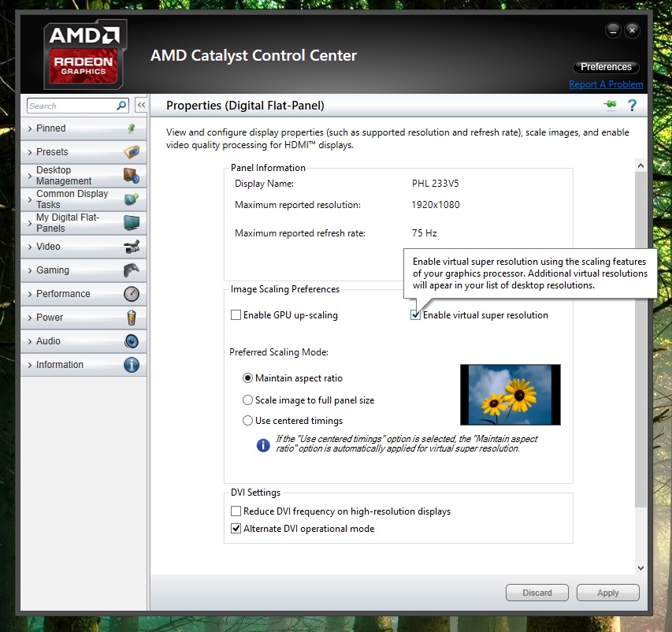Click the scrollbar down arrow

(640, 567)
